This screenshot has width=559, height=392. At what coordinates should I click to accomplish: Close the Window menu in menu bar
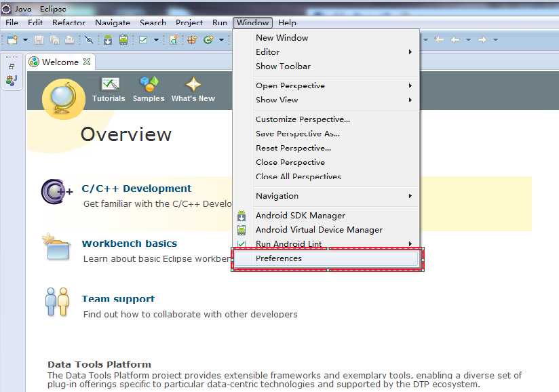coord(253,22)
